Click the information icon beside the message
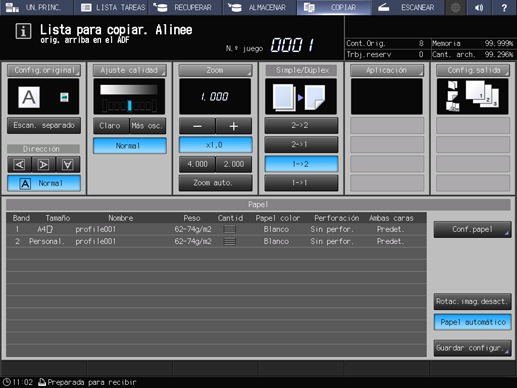This screenshot has height=388, width=517. click(x=23, y=32)
